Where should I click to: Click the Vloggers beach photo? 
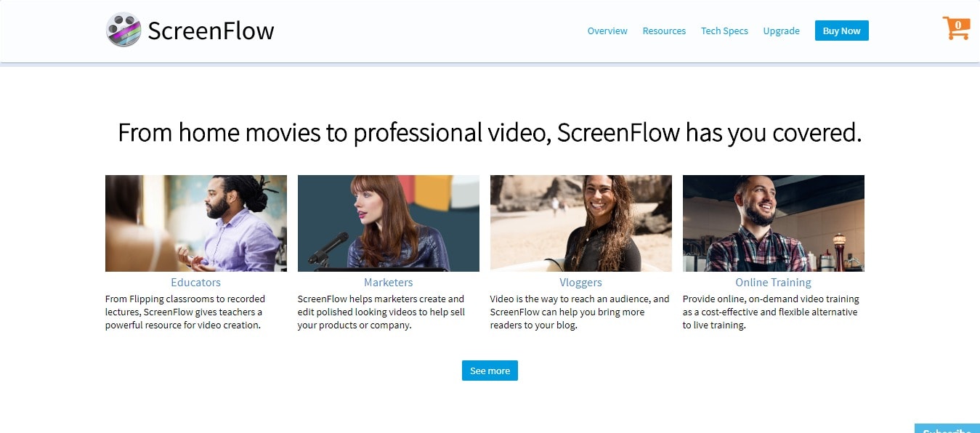coord(581,223)
